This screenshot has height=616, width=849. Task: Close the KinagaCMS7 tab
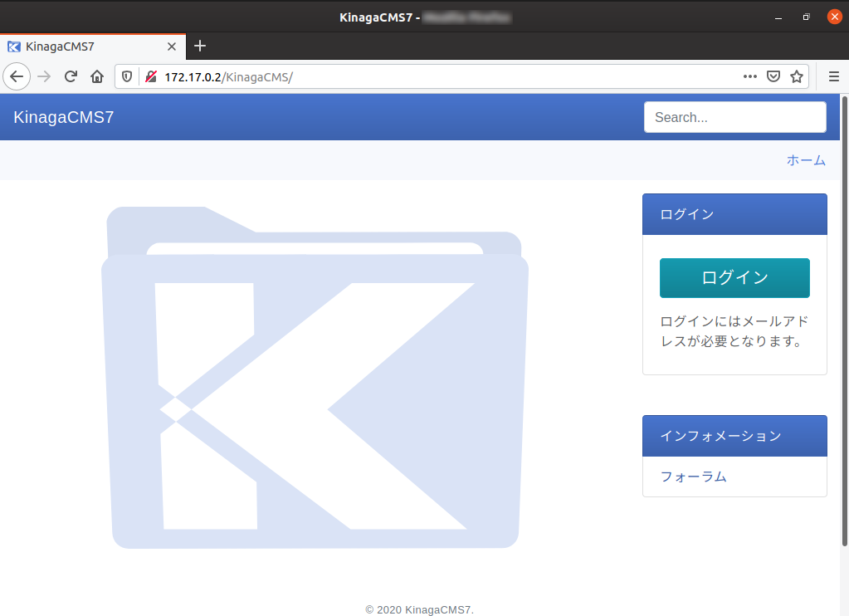click(172, 46)
